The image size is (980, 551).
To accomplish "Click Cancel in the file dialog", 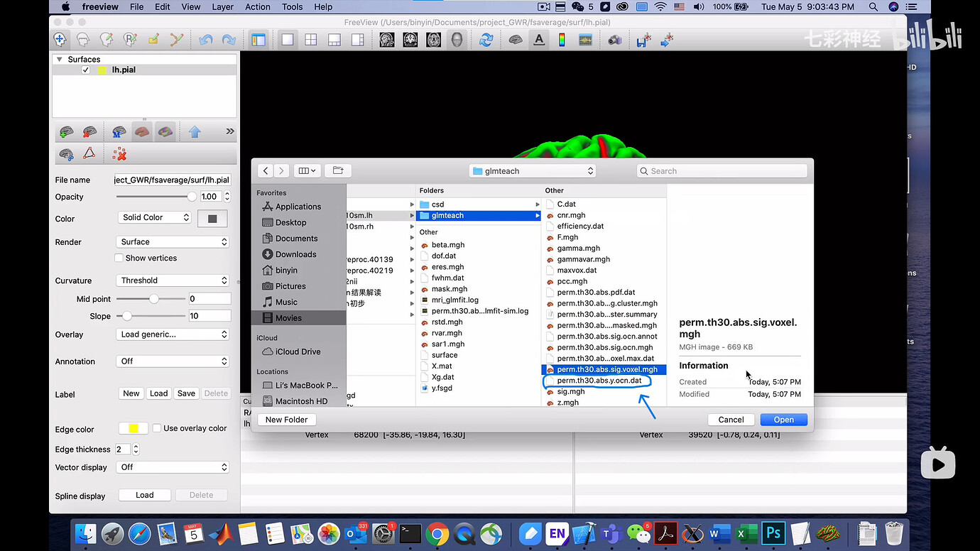I will coord(731,420).
